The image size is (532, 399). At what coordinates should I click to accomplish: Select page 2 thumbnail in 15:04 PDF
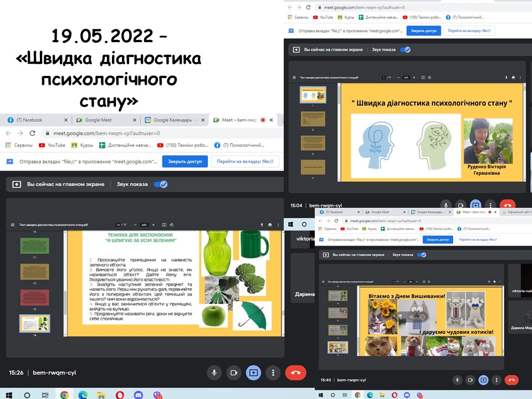(x=313, y=119)
